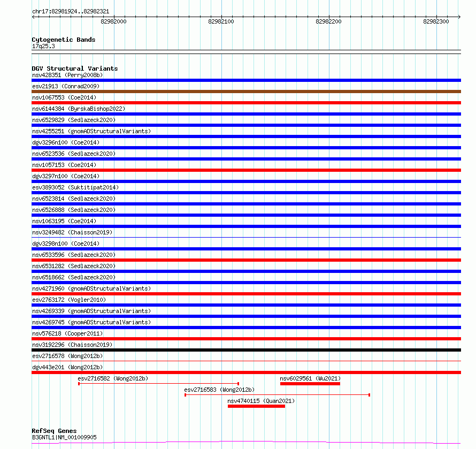The width and height of the screenshot is (476, 449).
Task: Click dgv3296n100 (Coe2014) label
Action: click(x=66, y=142)
